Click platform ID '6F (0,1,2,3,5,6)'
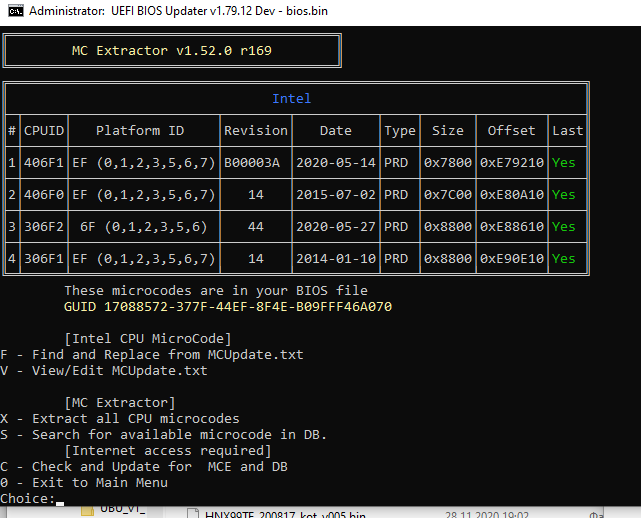 pos(144,227)
